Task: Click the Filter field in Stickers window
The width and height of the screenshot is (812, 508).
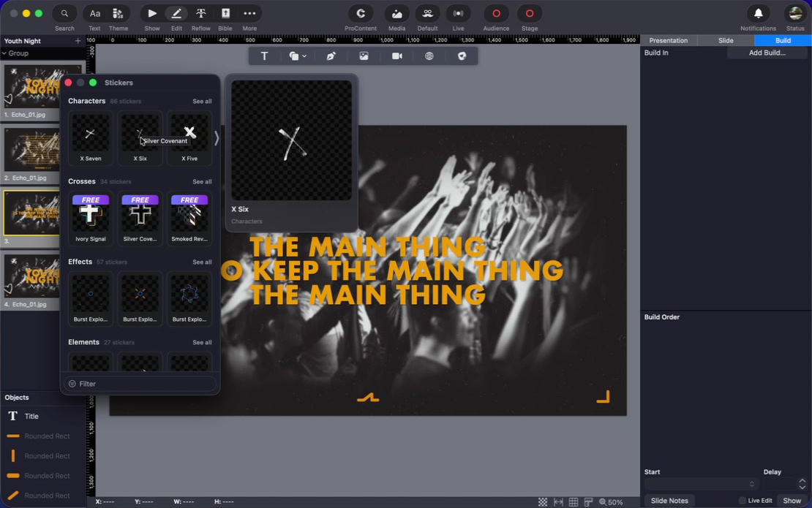Action: click(140, 384)
